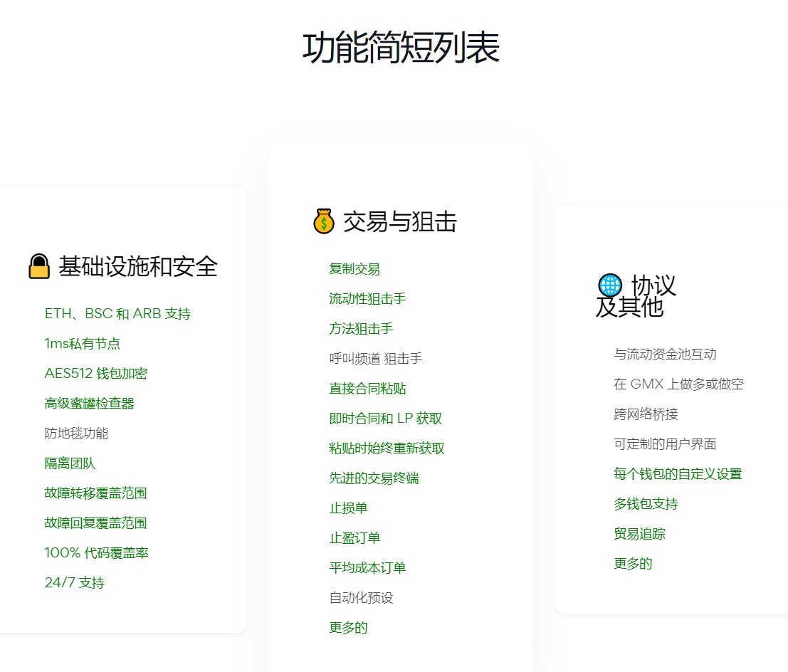
Task: Open the 平均成本订单 link
Action: pyautogui.click(x=367, y=568)
